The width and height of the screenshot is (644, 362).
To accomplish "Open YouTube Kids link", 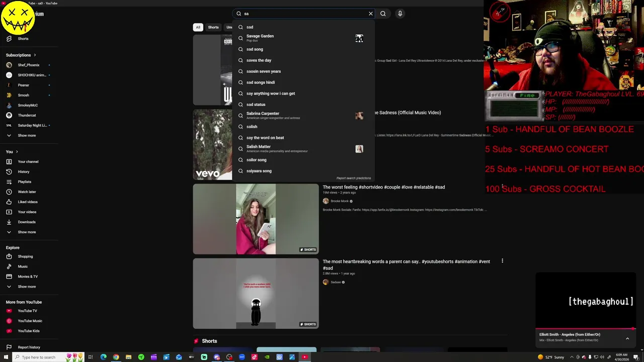I will [28, 331].
